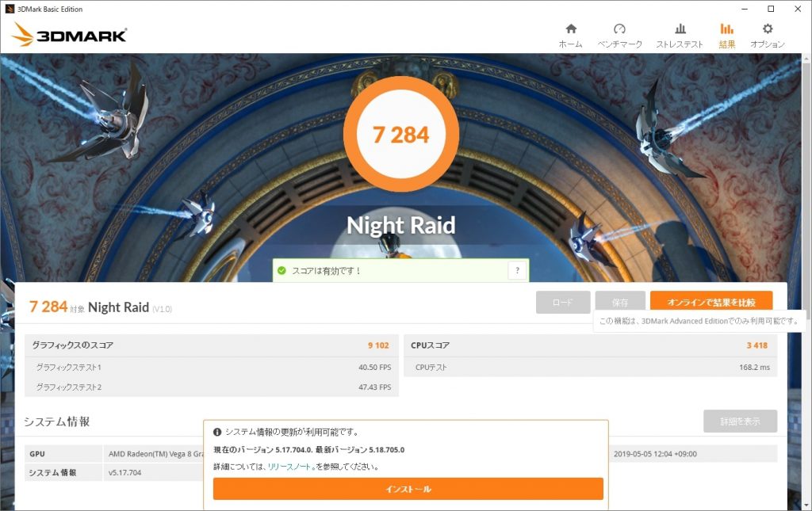Click Show details (詳細を表示) button
Viewport: 812px width, 511px height.
(x=740, y=421)
